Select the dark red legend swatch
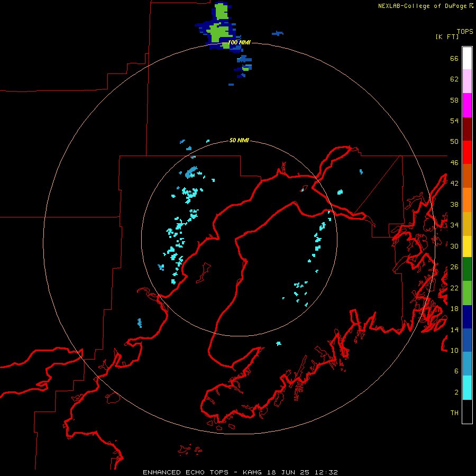The image size is (476, 476). point(467,129)
